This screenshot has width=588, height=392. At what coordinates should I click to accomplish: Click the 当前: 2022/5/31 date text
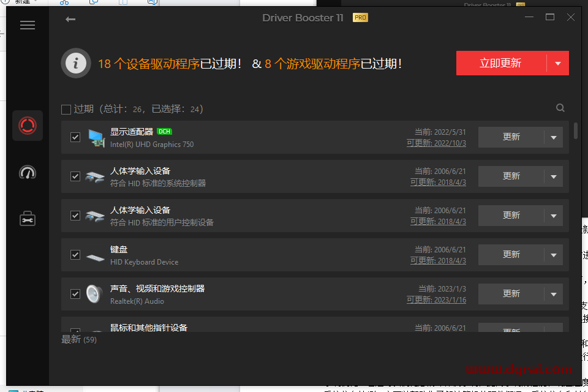point(440,132)
